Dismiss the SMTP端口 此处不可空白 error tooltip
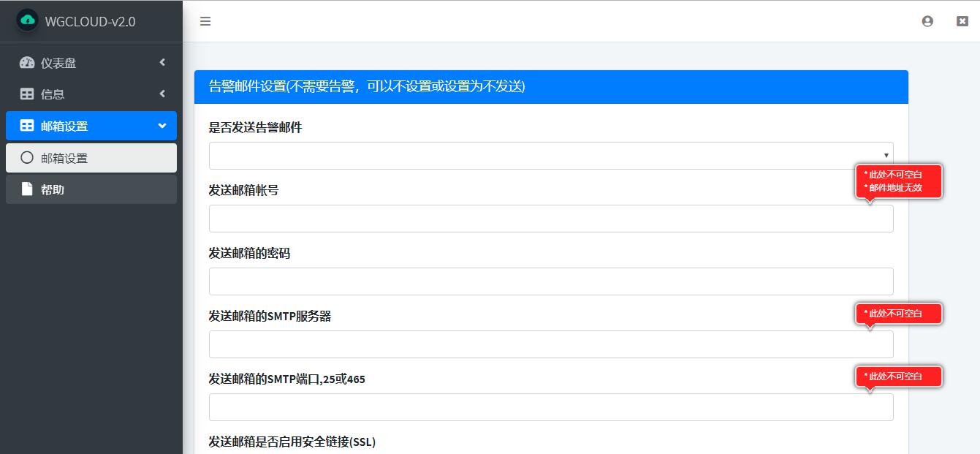The image size is (980, 454). (x=899, y=377)
